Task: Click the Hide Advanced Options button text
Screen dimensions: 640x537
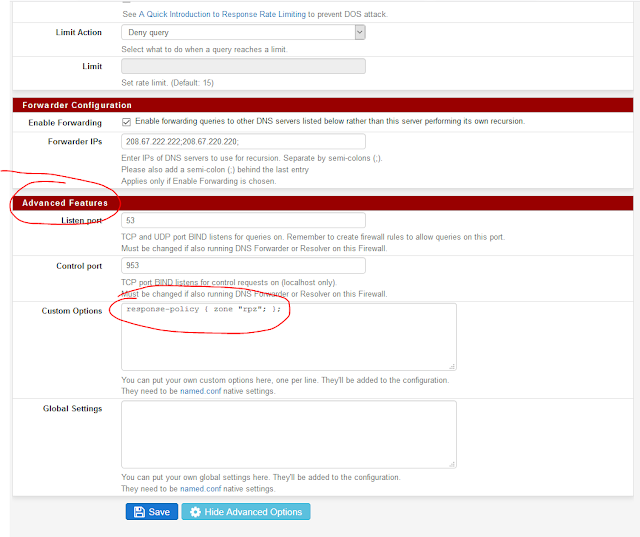Action: pyautogui.click(x=255, y=512)
